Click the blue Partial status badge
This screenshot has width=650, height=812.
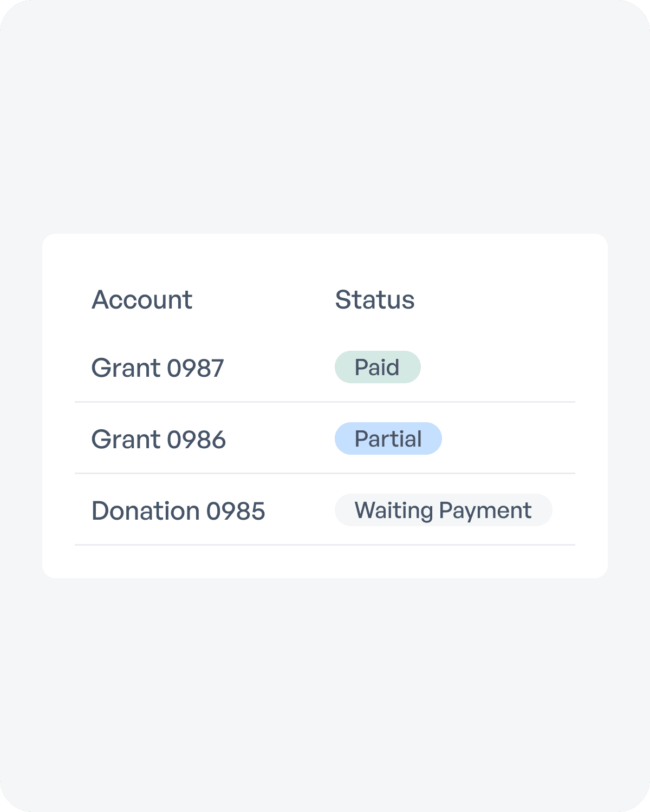388,438
